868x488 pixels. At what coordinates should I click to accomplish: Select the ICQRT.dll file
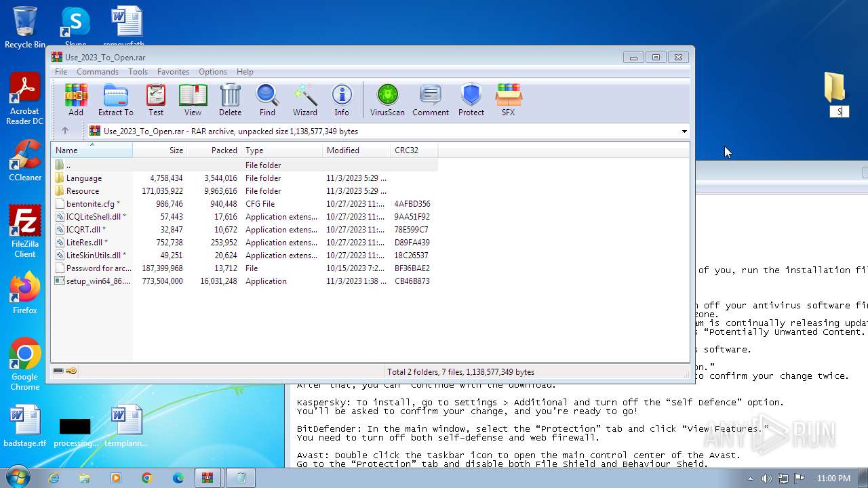point(245,229)
